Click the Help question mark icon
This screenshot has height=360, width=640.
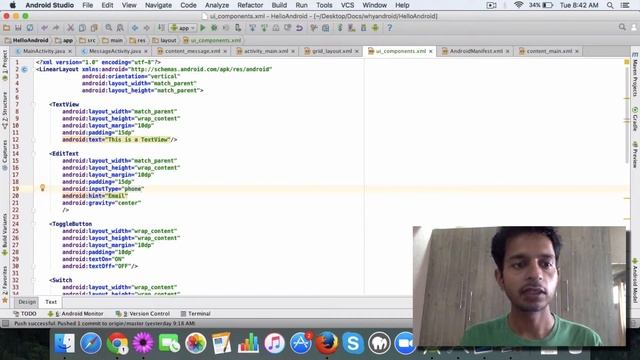389,28
